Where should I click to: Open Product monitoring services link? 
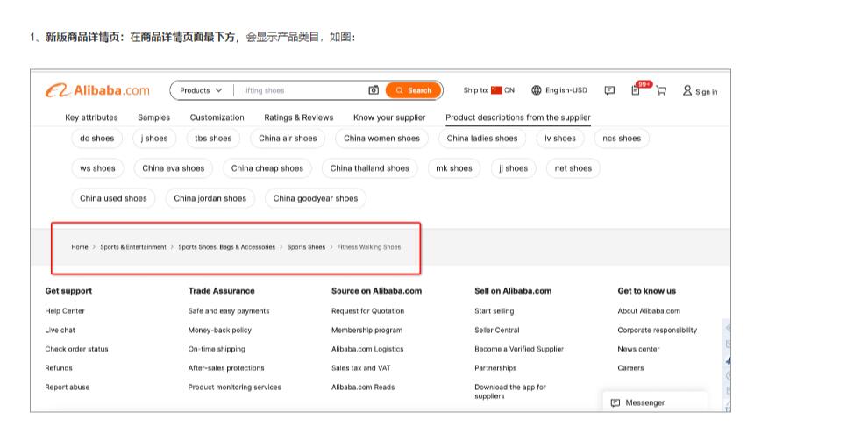coord(235,388)
